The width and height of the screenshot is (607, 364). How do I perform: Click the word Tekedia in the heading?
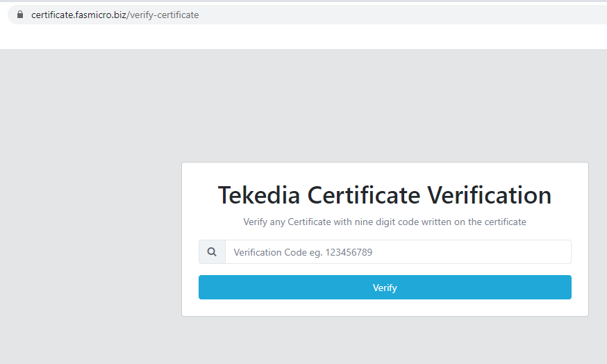pyautogui.click(x=259, y=195)
